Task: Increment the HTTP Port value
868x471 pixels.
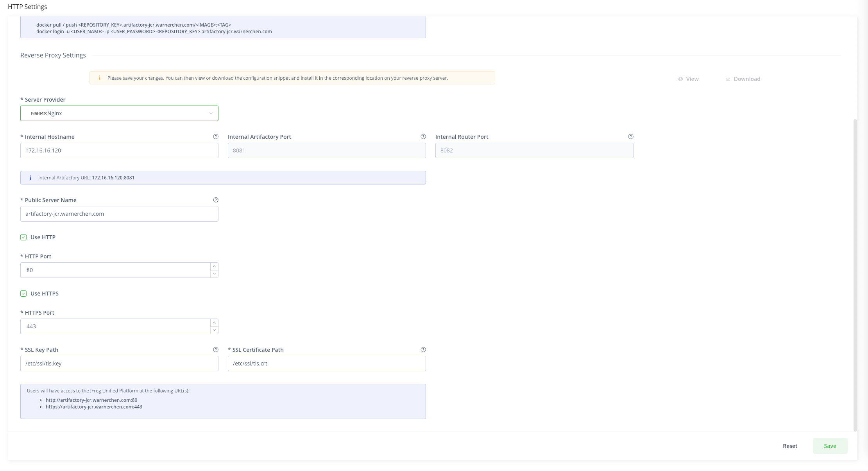Action: (x=214, y=266)
